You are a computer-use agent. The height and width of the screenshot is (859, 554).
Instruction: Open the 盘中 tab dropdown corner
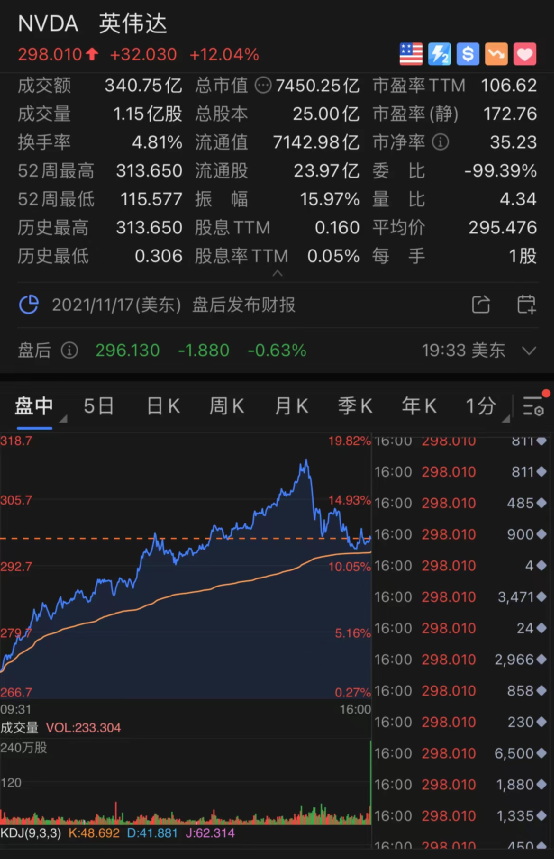(63, 419)
